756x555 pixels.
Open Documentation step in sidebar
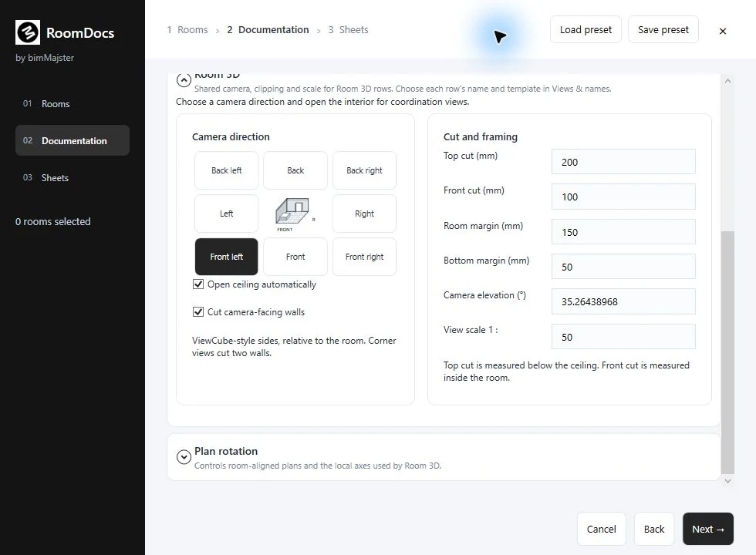[73, 140]
